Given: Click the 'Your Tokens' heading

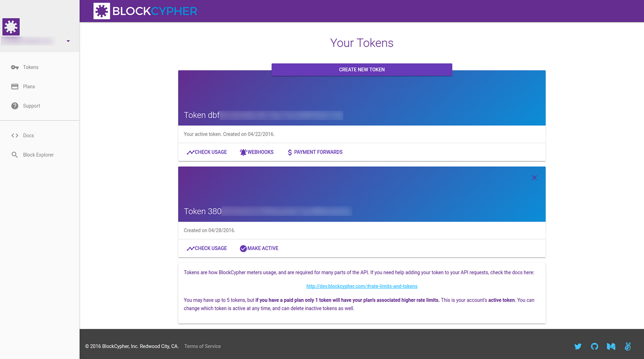Looking at the screenshot, I should coord(362,43).
